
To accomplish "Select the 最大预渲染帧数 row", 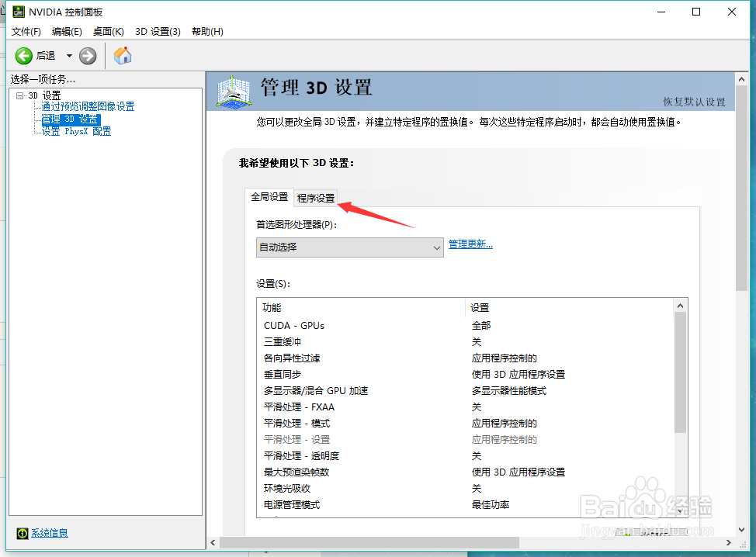I will [466, 472].
